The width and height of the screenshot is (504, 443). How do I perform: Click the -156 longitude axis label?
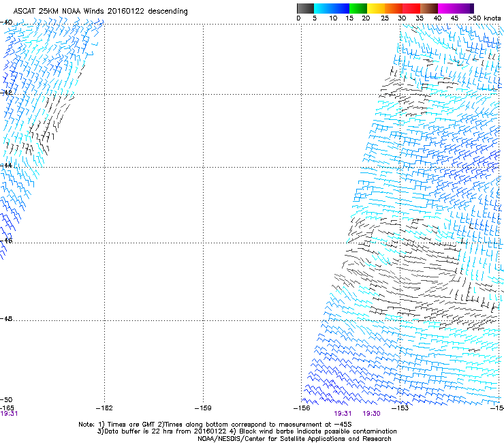click(x=302, y=408)
